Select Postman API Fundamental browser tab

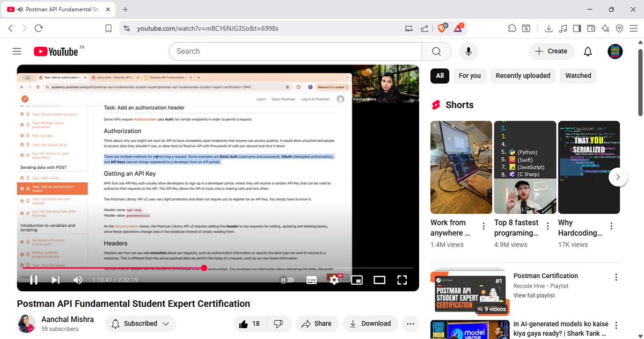tap(59, 9)
